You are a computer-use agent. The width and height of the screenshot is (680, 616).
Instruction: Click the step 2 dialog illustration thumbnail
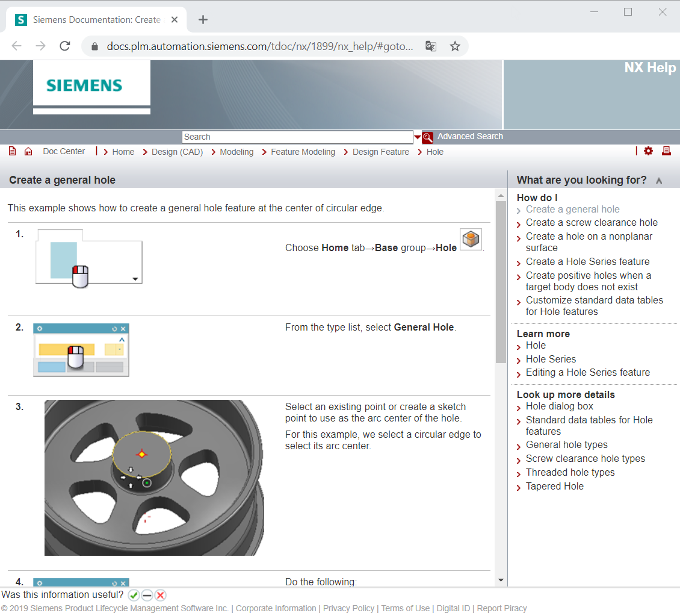pyautogui.click(x=81, y=350)
